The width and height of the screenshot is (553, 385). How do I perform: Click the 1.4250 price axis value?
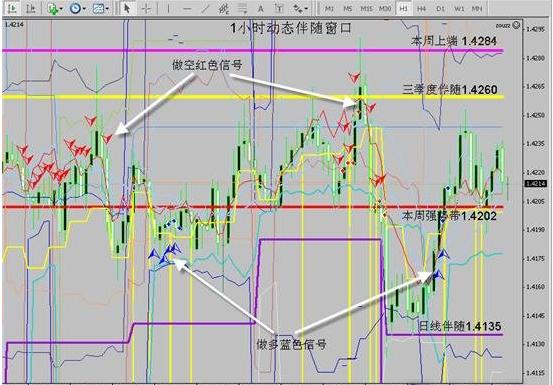click(535, 115)
